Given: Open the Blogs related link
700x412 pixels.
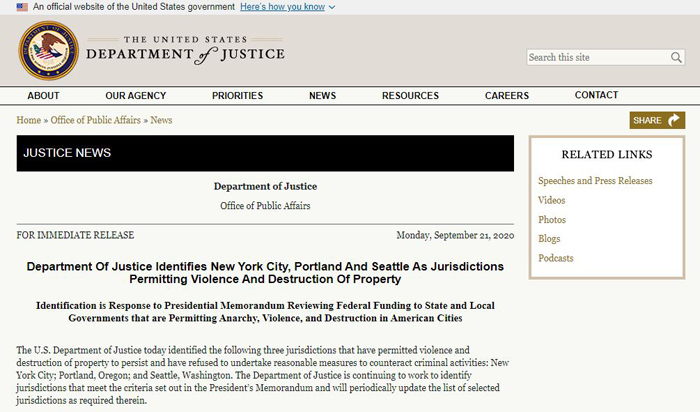Looking at the screenshot, I should [x=549, y=239].
